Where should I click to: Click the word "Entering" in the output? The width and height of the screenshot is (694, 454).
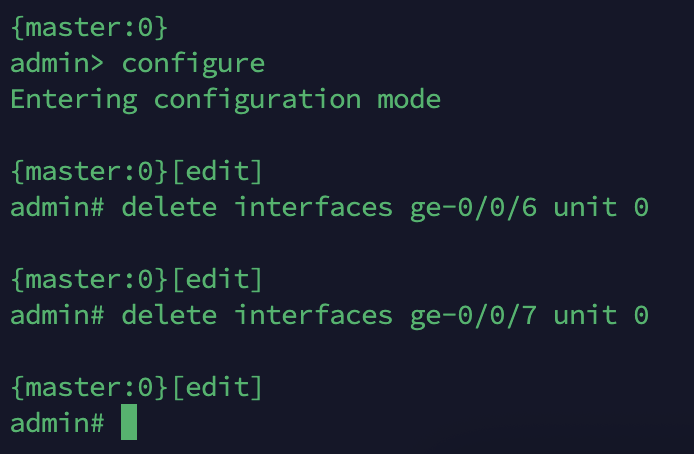tap(73, 100)
